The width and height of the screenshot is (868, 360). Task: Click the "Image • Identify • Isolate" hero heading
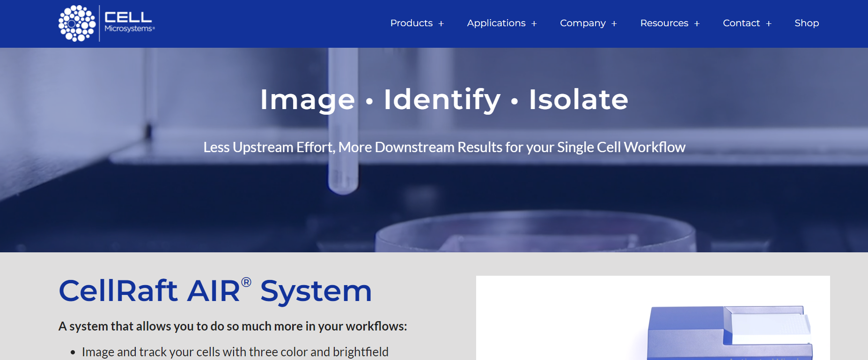[444, 99]
